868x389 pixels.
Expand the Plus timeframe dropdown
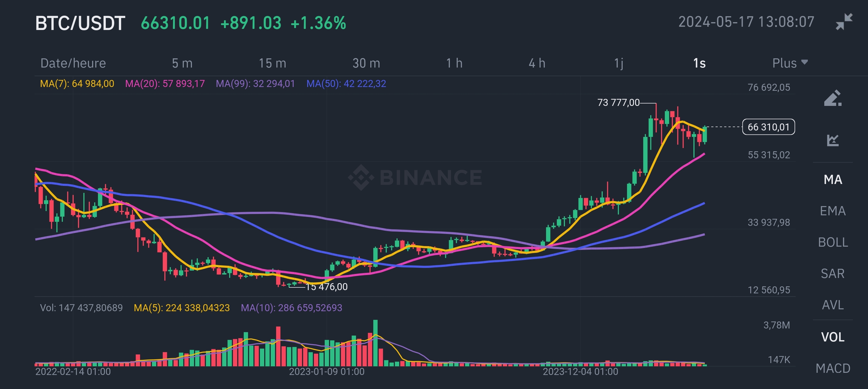(x=789, y=63)
